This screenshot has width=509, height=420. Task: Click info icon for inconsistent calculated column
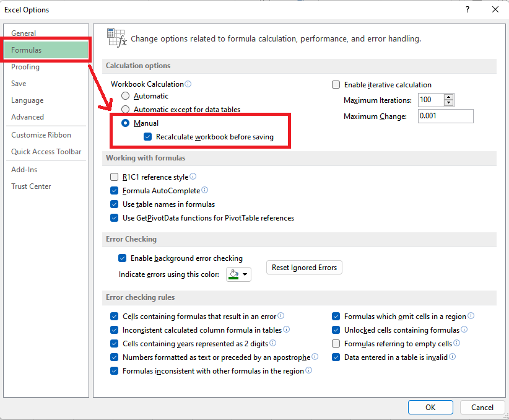[x=286, y=330]
